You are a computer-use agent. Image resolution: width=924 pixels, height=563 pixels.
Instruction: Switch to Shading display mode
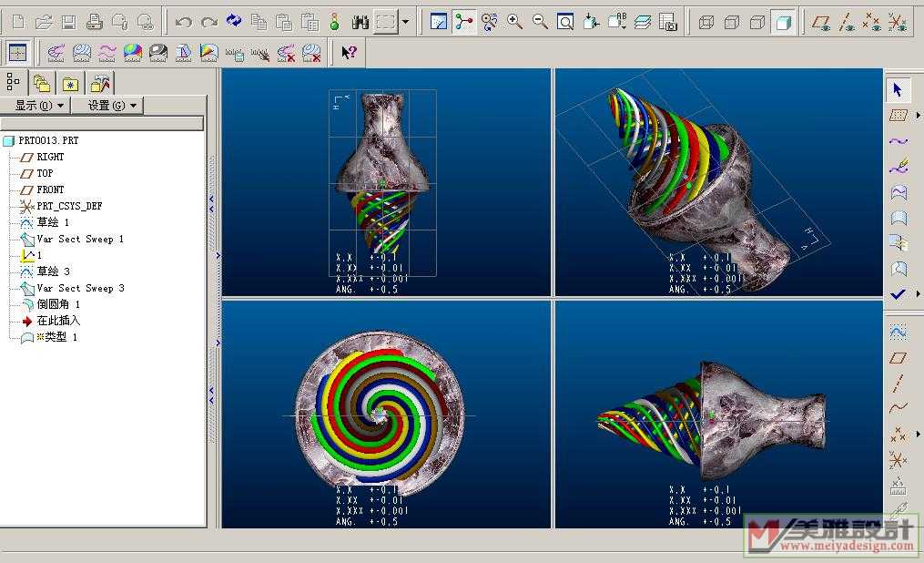pos(783,23)
